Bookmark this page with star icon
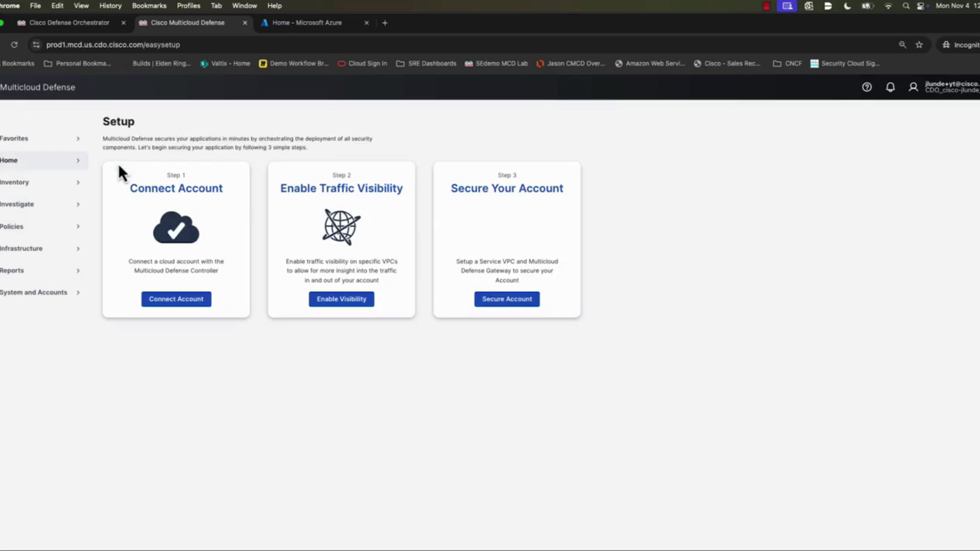The height and width of the screenshot is (551, 980). [x=919, y=45]
